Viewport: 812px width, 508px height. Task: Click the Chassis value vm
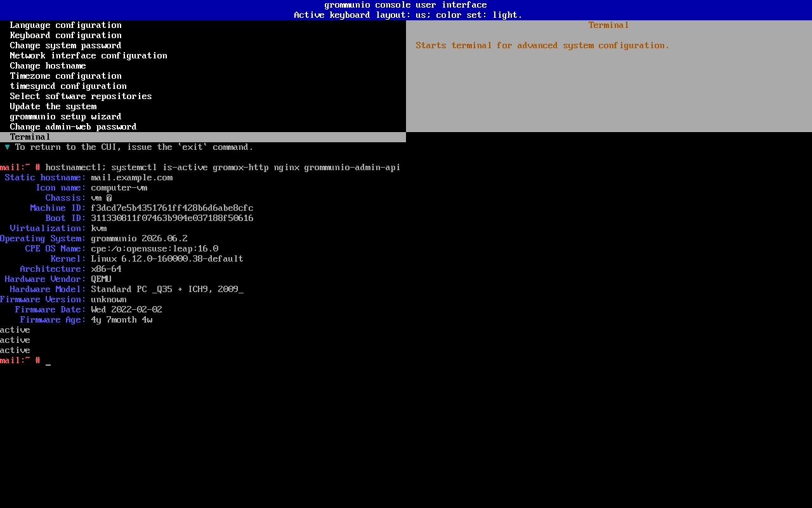pos(101,198)
